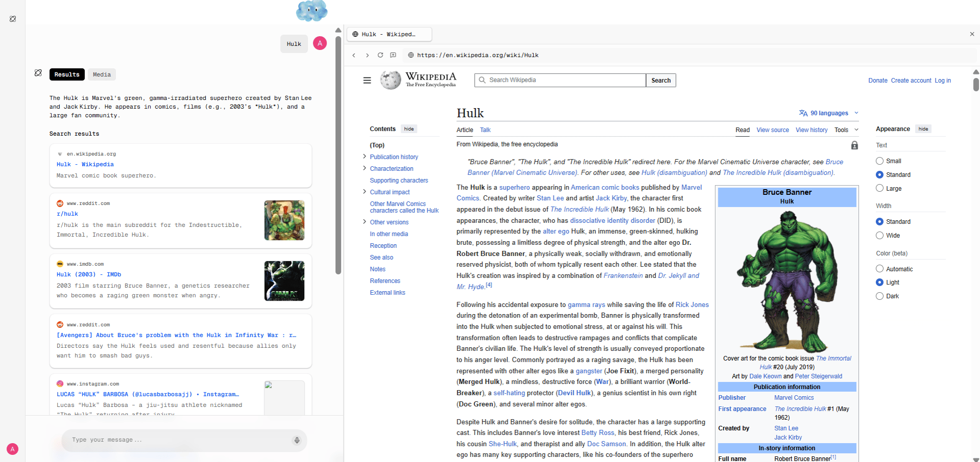Click the Create account link
The height and width of the screenshot is (462, 980).
pyautogui.click(x=911, y=81)
